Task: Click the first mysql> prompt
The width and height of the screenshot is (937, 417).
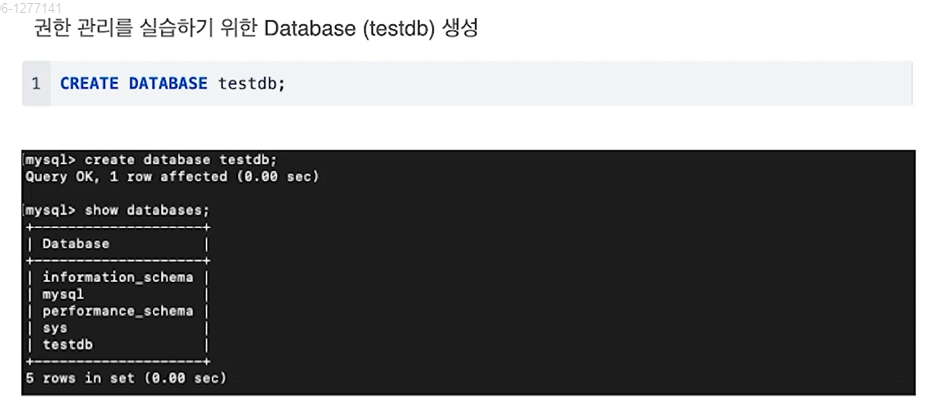Action: point(50,160)
